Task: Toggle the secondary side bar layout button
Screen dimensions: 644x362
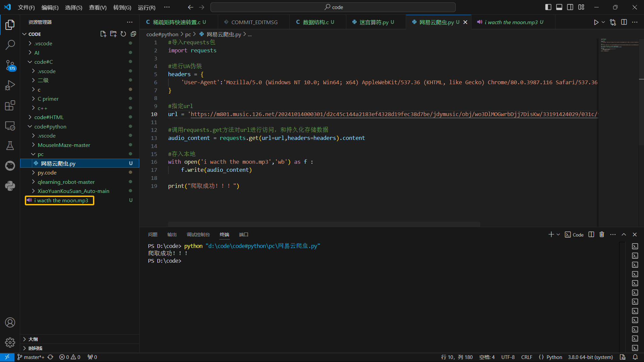Action: point(570,7)
